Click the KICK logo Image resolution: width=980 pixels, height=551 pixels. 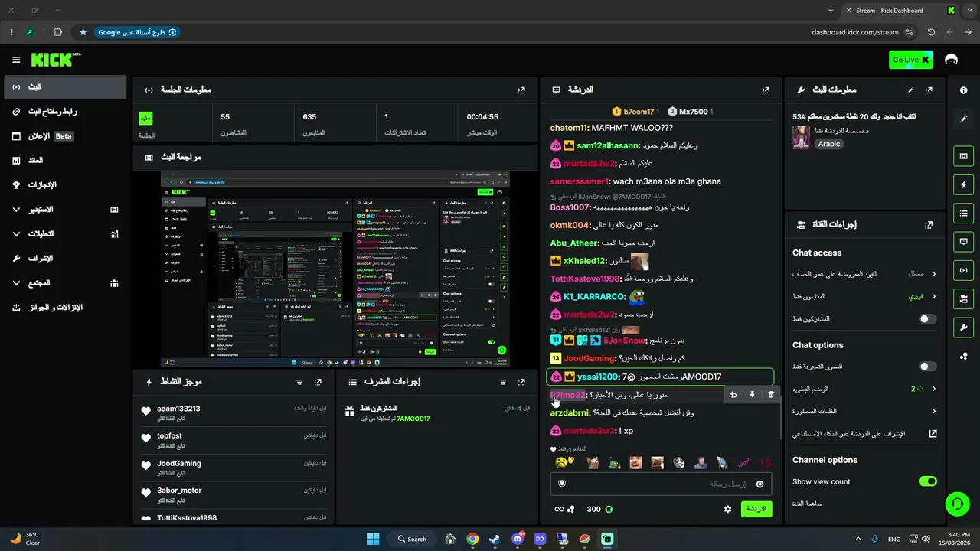tap(55, 60)
